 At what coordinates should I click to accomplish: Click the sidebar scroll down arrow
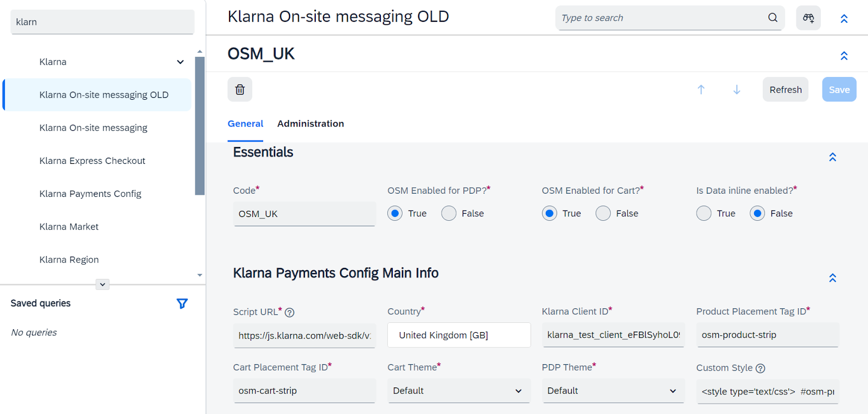[200, 275]
